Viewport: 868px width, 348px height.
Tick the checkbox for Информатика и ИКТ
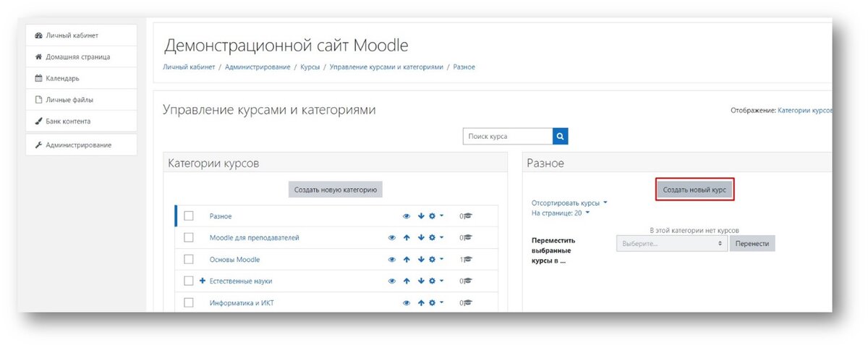pos(189,303)
